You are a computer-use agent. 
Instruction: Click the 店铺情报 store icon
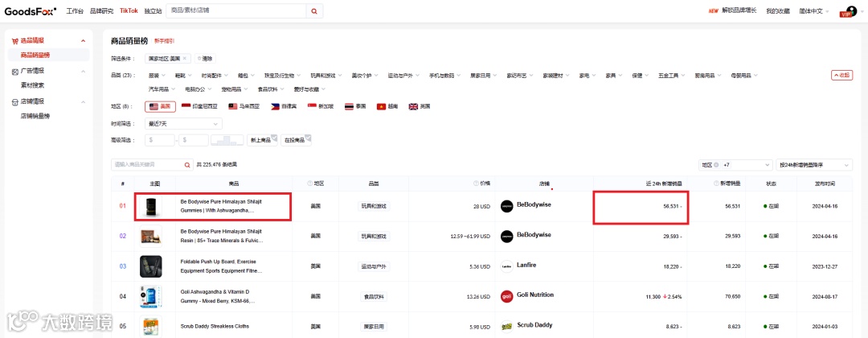coord(15,101)
